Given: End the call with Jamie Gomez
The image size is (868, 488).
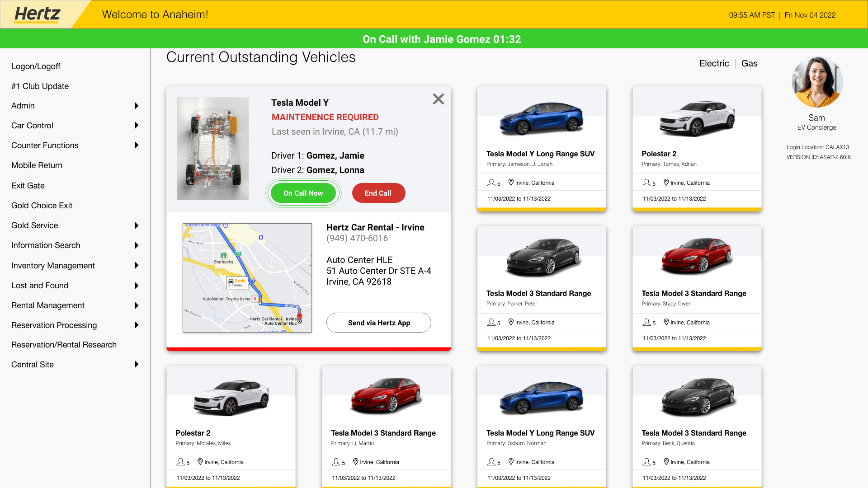Looking at the screenshot, I should pyautogui.click(x=378, y=193).
